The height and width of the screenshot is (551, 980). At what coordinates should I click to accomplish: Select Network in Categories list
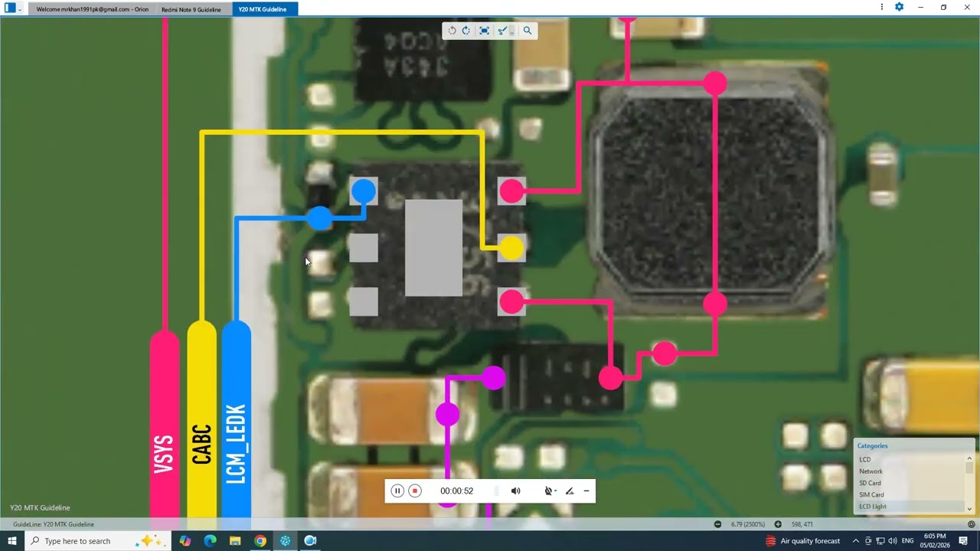tap(871, 471)
